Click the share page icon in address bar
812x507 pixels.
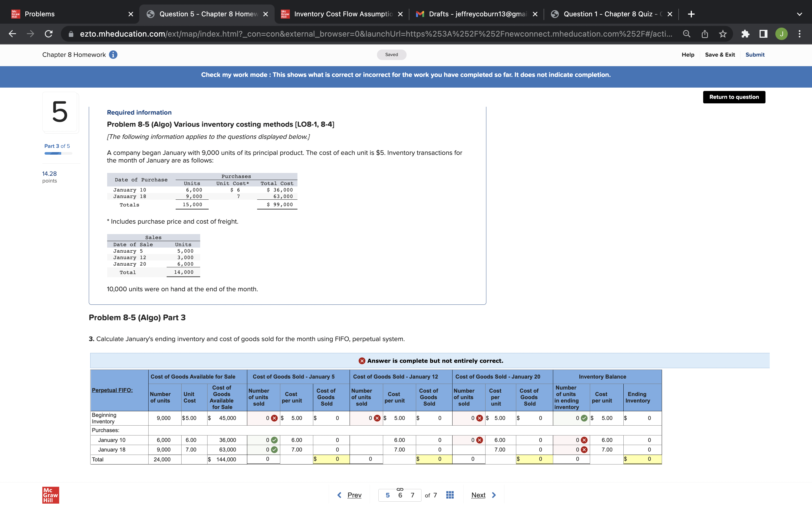click(x=705, y=34)
